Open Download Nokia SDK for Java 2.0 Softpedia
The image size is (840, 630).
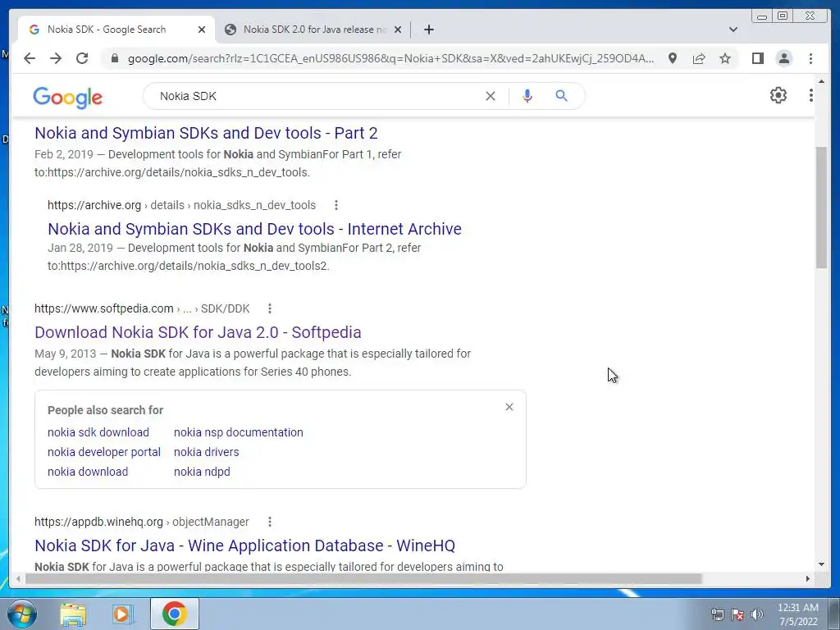pyautogui.click(x=198, y=332)
